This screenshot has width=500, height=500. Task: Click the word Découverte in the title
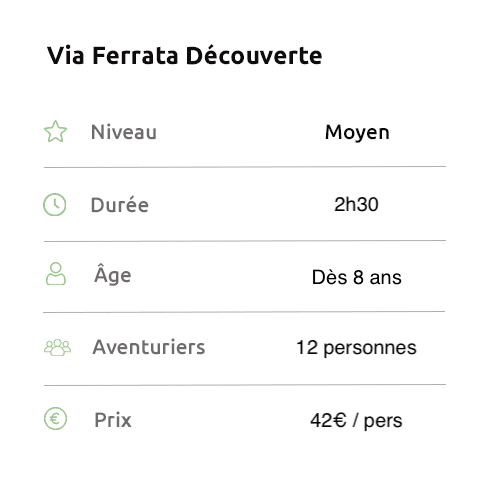coord(254,55)
